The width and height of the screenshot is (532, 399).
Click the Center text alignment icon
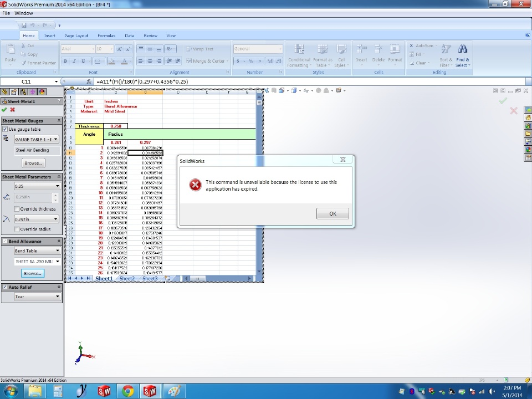click(150, 61)
